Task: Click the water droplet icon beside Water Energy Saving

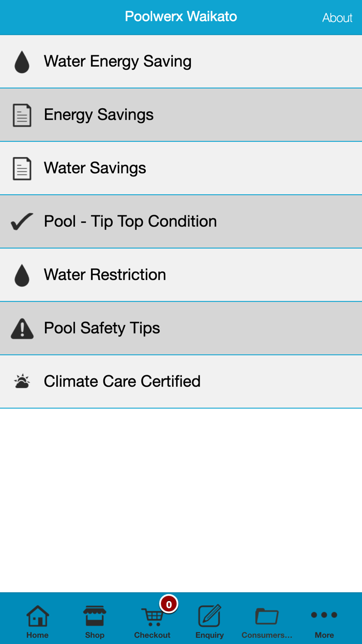Action: pos(22,61)
